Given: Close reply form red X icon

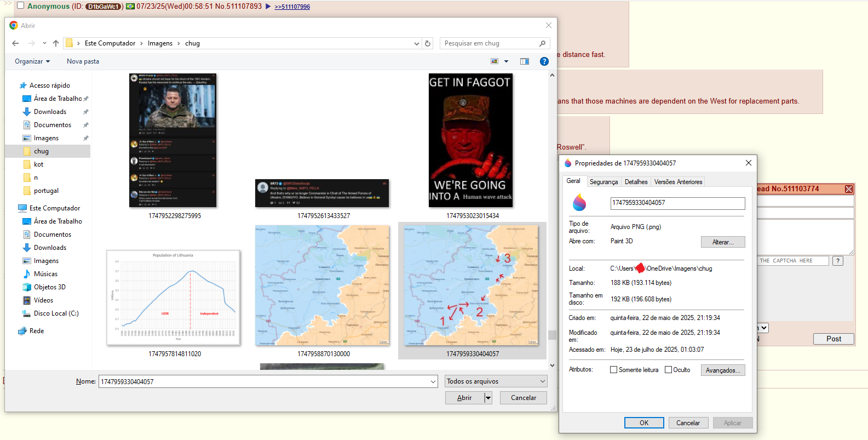Looking at the screenshot, I should point(848,189).
